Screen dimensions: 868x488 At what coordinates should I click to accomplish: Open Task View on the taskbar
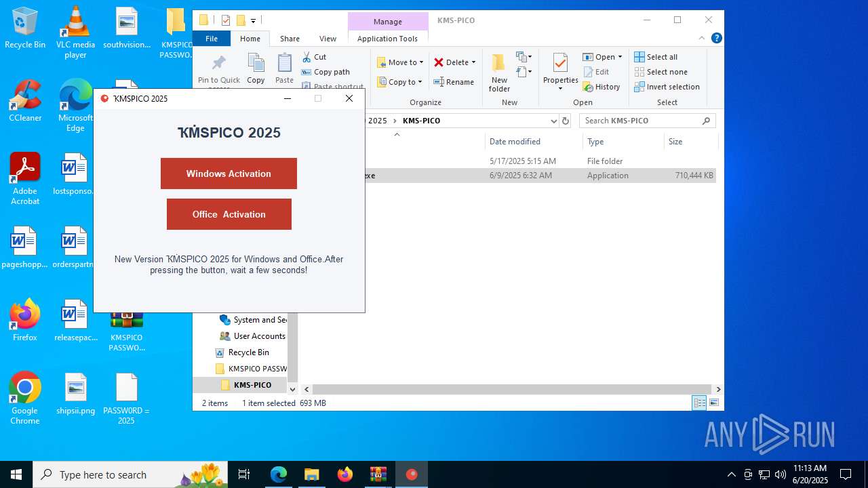(x=245, y=474)
